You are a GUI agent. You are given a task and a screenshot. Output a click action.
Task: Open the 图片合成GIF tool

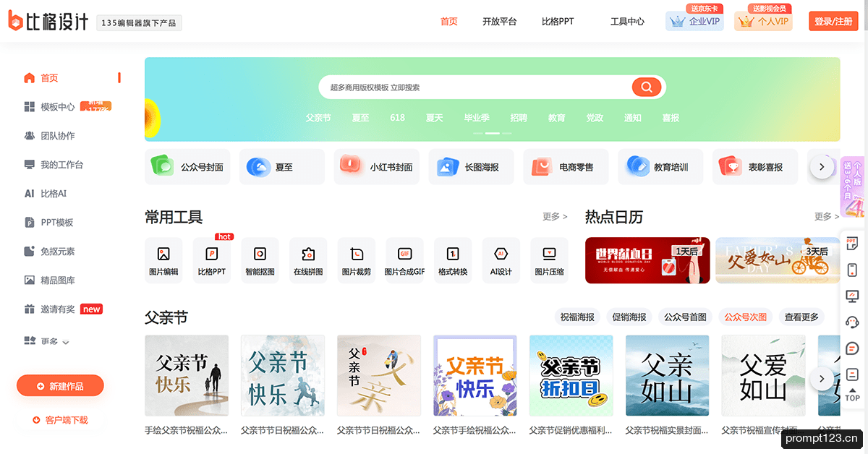(404, 260)
